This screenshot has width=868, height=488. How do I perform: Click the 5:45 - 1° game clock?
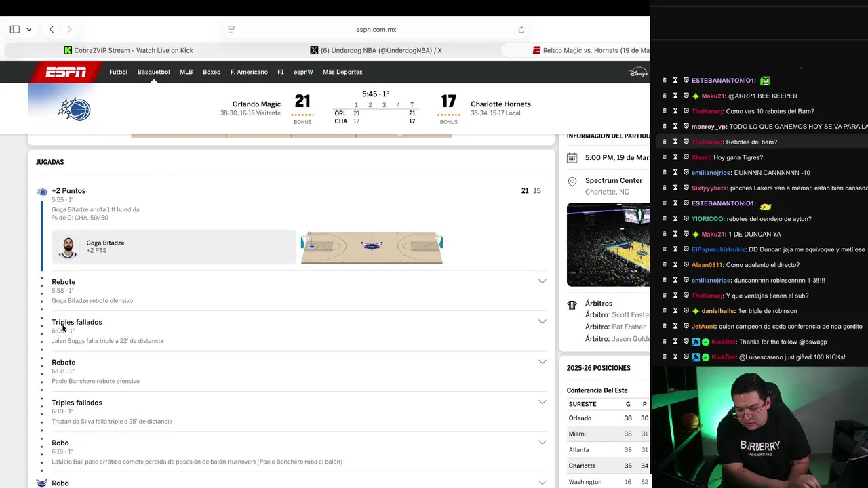coord(375,94)
